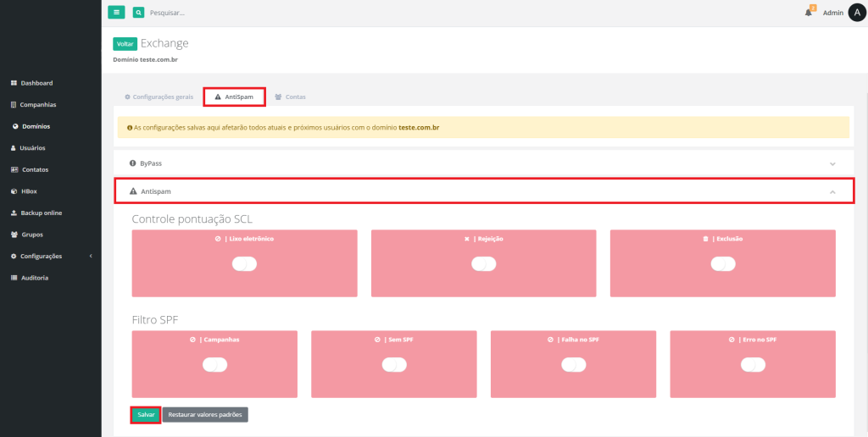The height and width of the screenshot is (437, 868).
Task: Click the Companhias building icon
Action: (14, 104)
